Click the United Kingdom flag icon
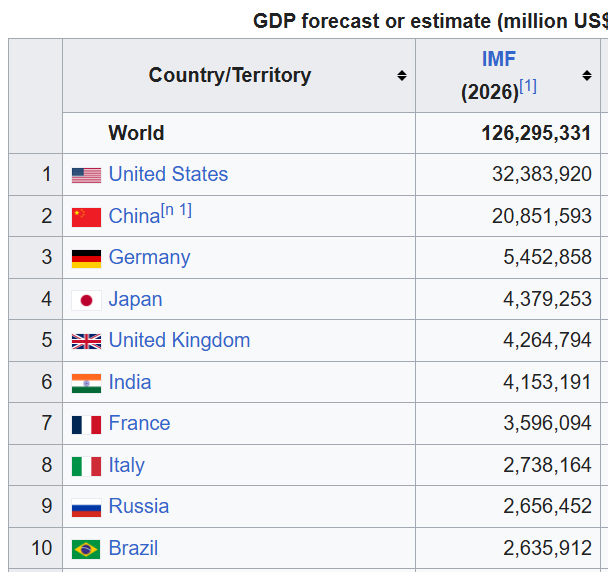Screen dimensions: 608x572 [x=86, y=342]
